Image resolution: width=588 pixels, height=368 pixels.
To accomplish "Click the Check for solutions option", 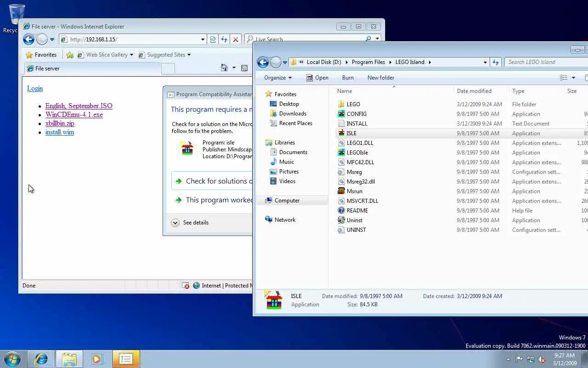I will (x=212, y=181).
